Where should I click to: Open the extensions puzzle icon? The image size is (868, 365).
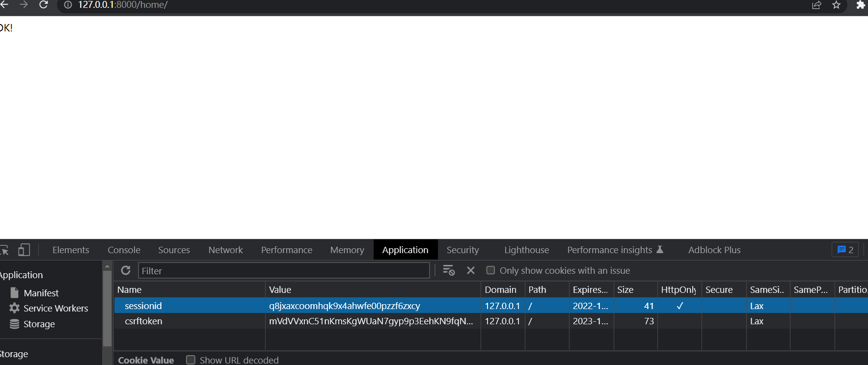(861, 5)
